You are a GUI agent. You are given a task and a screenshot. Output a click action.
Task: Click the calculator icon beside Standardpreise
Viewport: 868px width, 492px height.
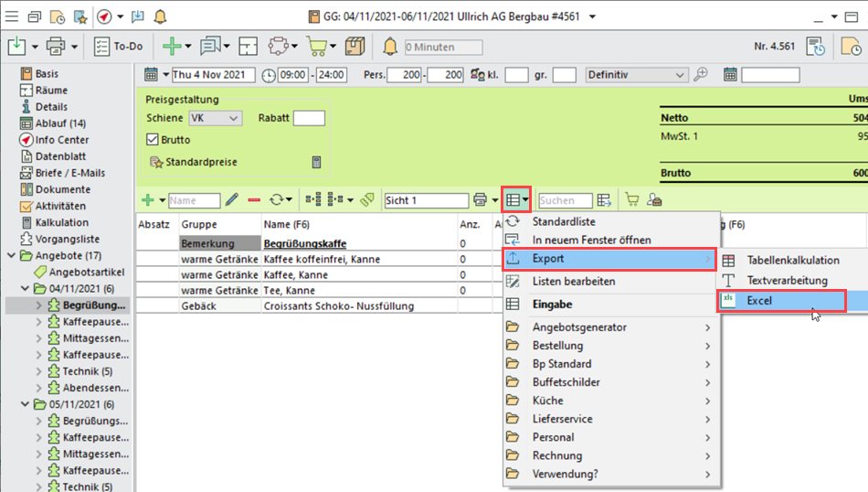pyautogui.click(x=316, y=162)
